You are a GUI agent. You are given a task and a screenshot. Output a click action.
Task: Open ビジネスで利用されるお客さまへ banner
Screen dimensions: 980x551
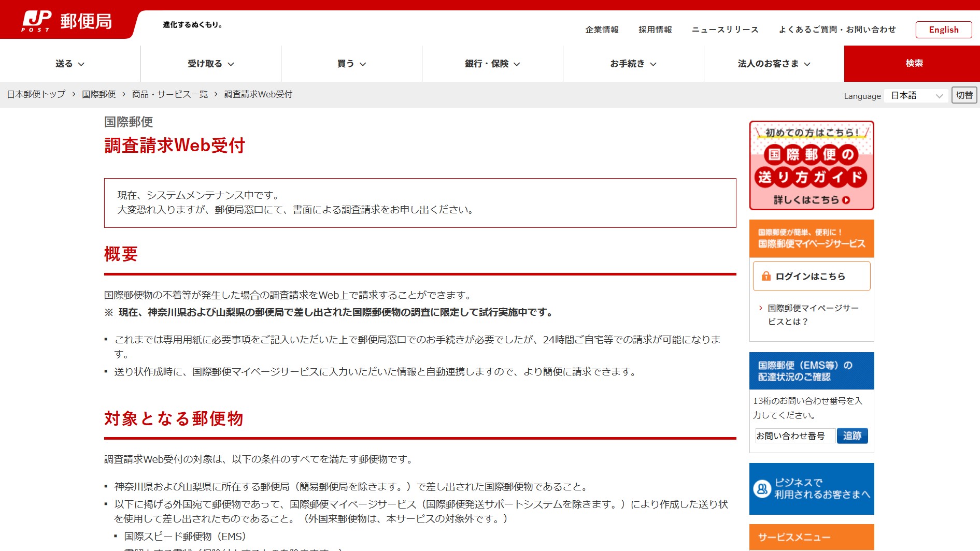pyautogui.click(x=812, y=489)
